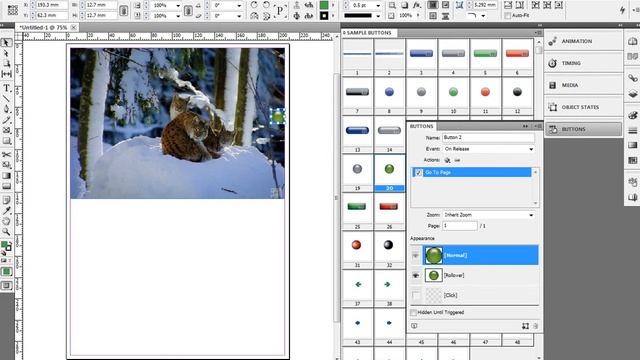640x360 pixels.
Task: Open scale X percentage dropdown
Action: point(178,5)
